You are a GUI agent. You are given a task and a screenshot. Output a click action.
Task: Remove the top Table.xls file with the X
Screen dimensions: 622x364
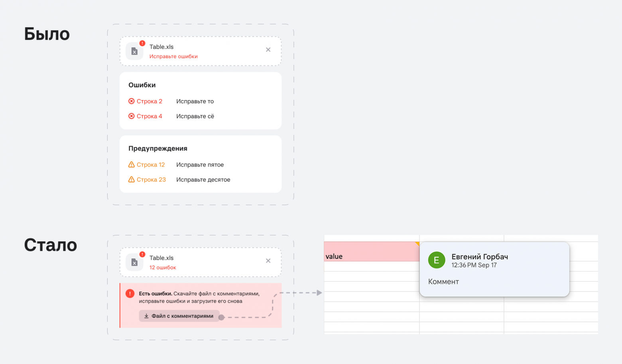point(268,50)
